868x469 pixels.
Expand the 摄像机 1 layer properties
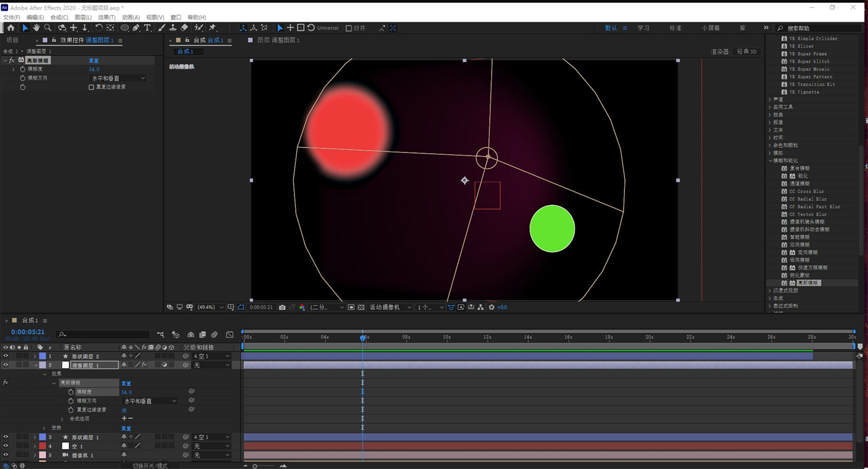[x=35, y=455]
